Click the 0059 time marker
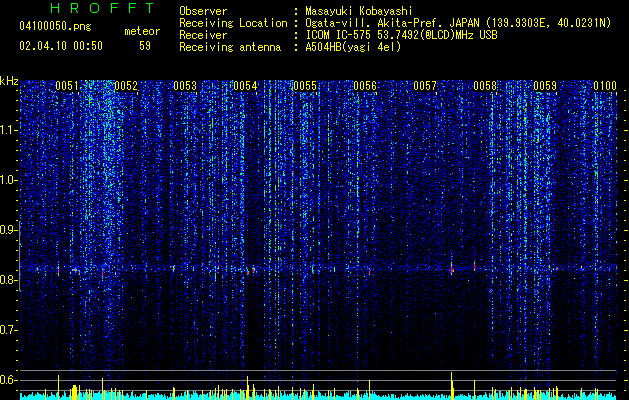The image size is (629, 400). [545, 86]
